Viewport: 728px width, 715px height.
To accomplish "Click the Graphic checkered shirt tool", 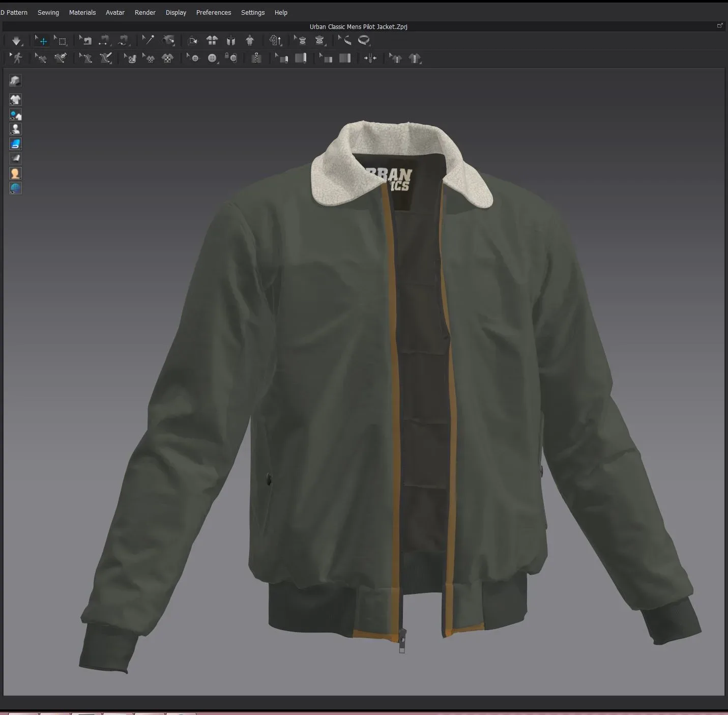I will tap(167, 58).
